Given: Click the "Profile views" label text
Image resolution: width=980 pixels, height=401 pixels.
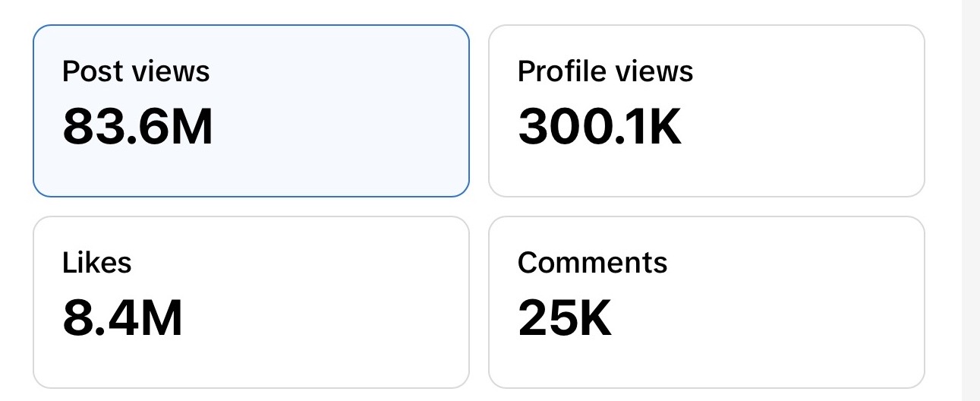Looking at the screenshot, I should 606,71.
